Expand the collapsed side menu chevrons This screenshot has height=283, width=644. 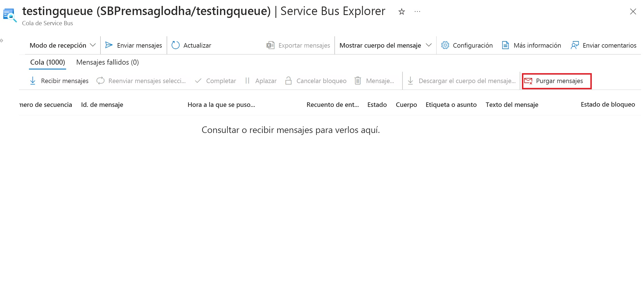pos(2,41)
